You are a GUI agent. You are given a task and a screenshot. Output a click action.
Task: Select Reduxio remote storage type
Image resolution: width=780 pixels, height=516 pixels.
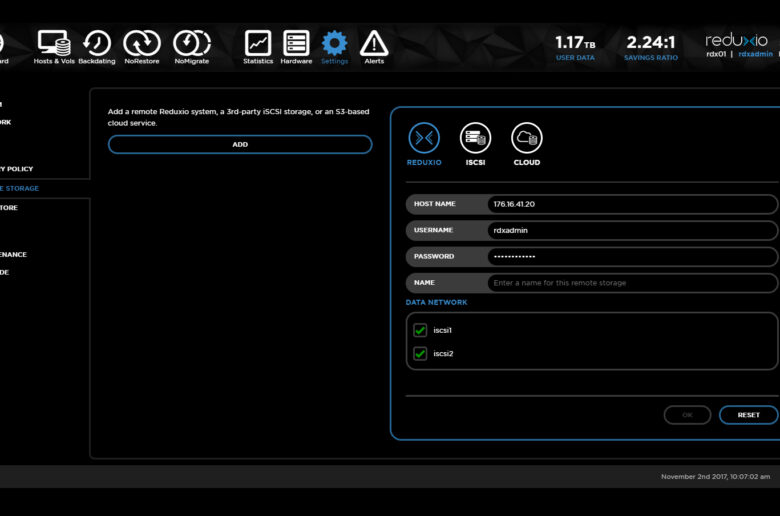424,144
